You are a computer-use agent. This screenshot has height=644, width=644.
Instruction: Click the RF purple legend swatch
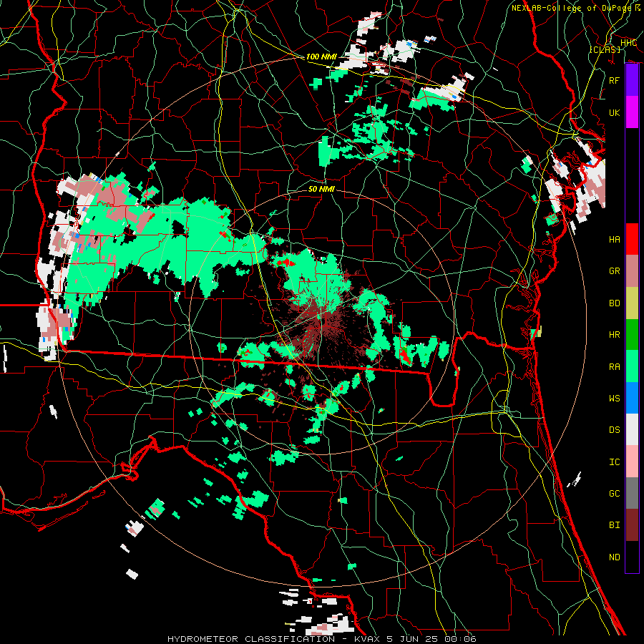632,80
